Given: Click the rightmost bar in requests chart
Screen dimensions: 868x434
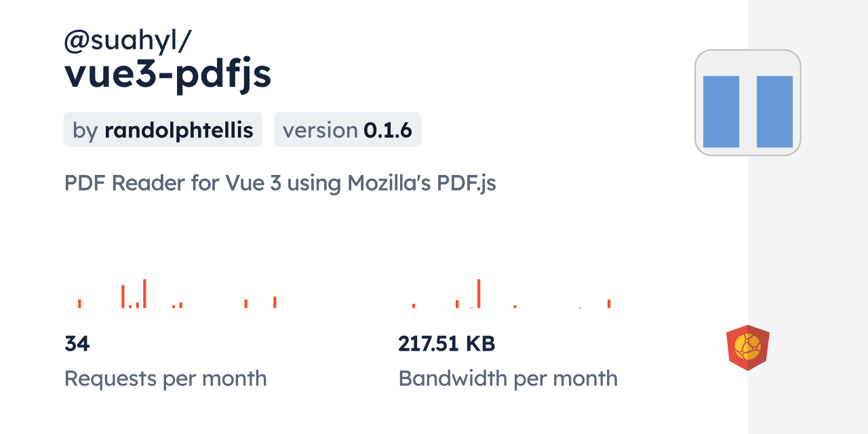Looking at the screenshot, I should pyautogui.click(x=275, y=302).
